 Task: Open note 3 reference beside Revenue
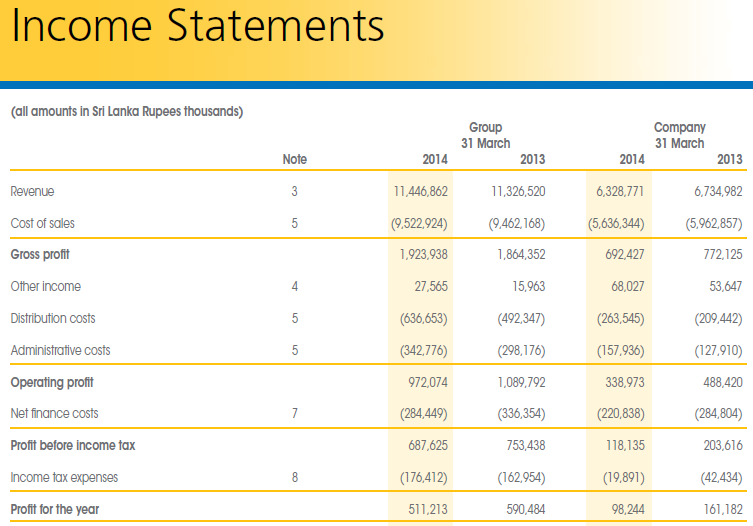coord(294,191)
